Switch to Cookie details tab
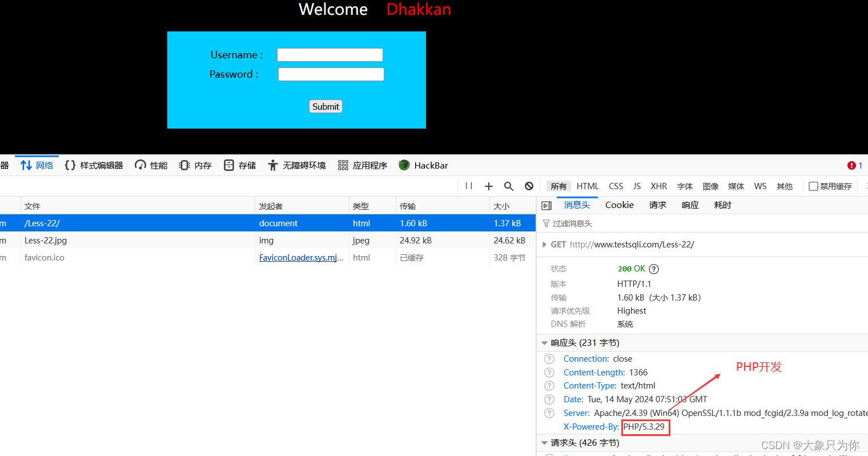The image size is (868, 456). point(620,205)
